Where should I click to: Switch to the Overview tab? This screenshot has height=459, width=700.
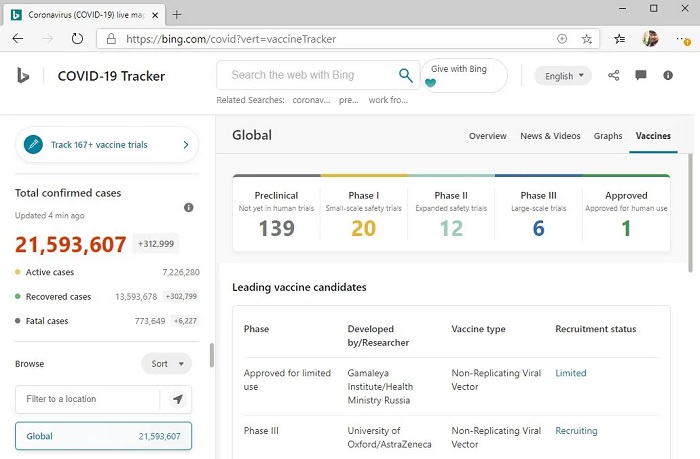(487, 136)
